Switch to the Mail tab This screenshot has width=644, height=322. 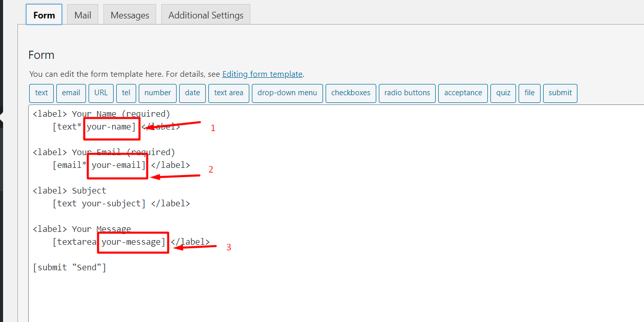pos(82,15)
